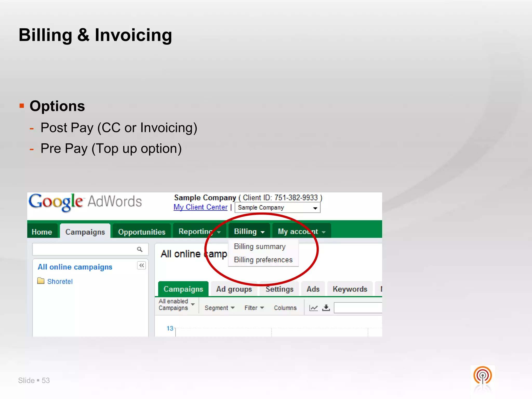Open the Shoretel campaign link
Viewport: 532px width, 399px height.
[60, 282]
